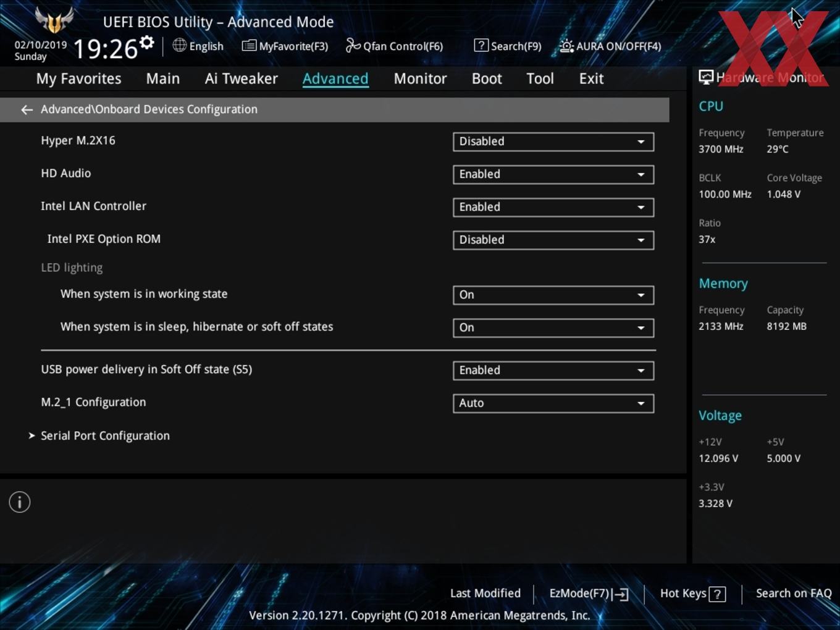Click the AURA light bulb icon

pos(566,46)
